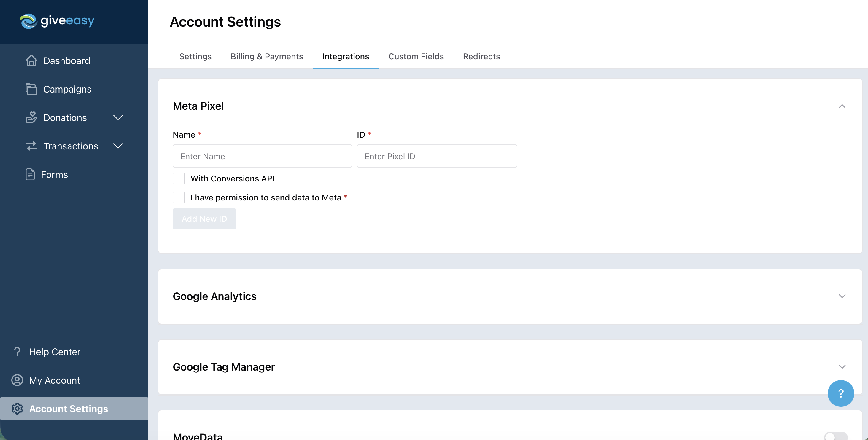Select the Integrations tab

point(346,56)
